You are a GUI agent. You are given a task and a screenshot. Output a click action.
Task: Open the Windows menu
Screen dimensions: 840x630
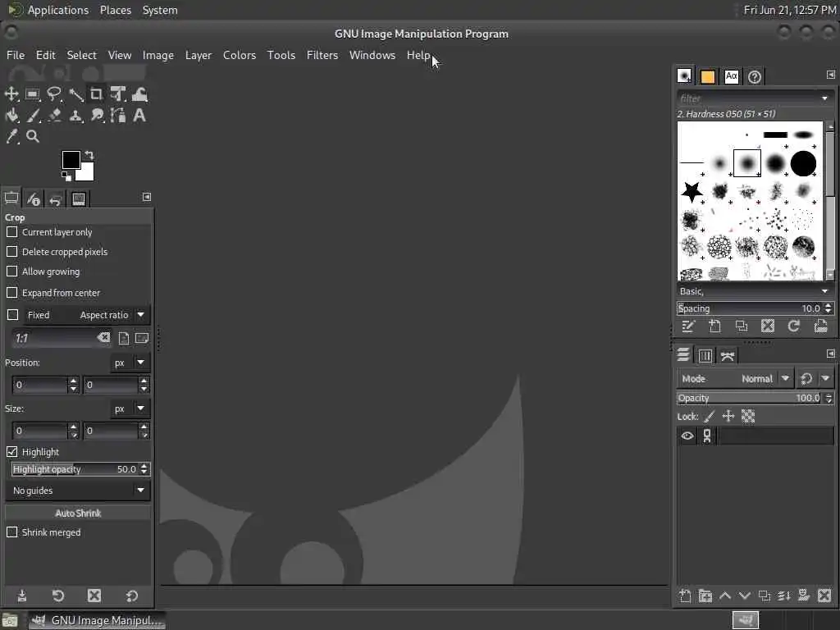372,55
